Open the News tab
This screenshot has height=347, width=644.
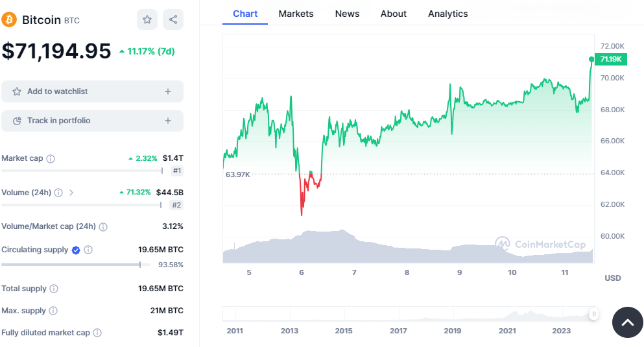(x=347, y=14)
